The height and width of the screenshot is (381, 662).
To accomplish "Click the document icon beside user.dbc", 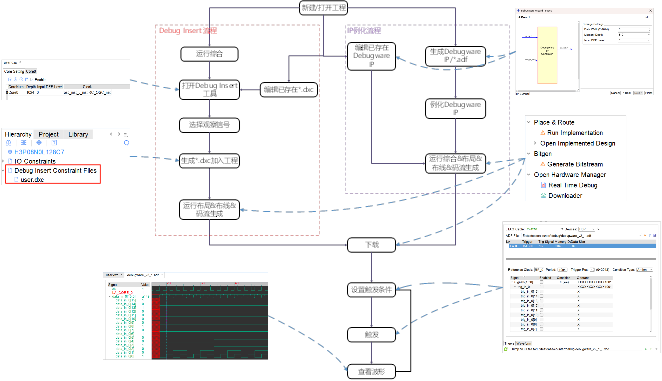I will click(16, 180).
